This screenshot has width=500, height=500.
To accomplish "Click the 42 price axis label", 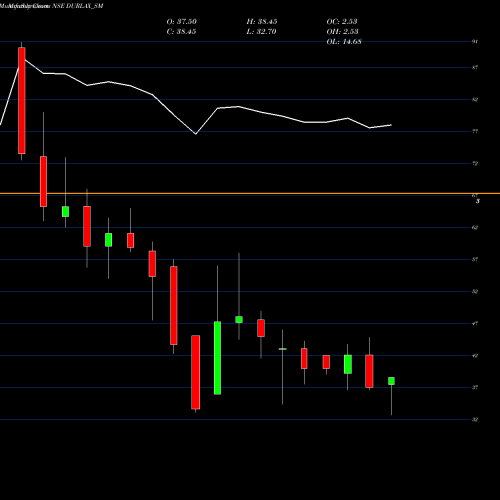I will [x=475, y=355].
